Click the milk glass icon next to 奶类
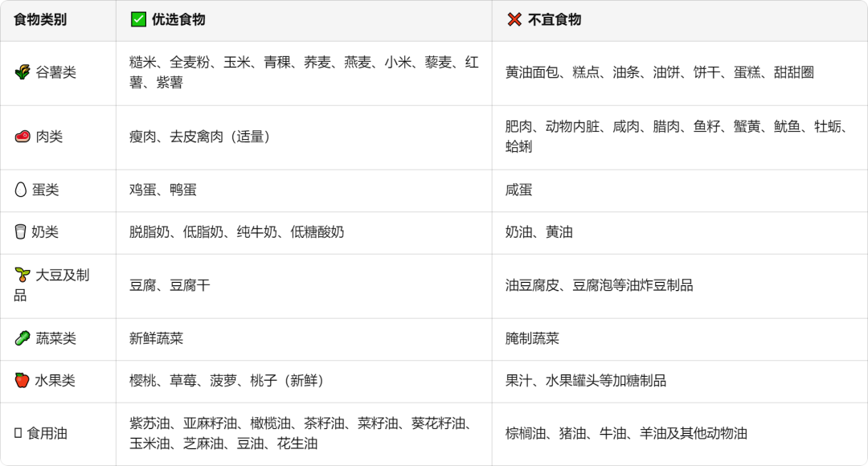 click(x=20, y=232)
